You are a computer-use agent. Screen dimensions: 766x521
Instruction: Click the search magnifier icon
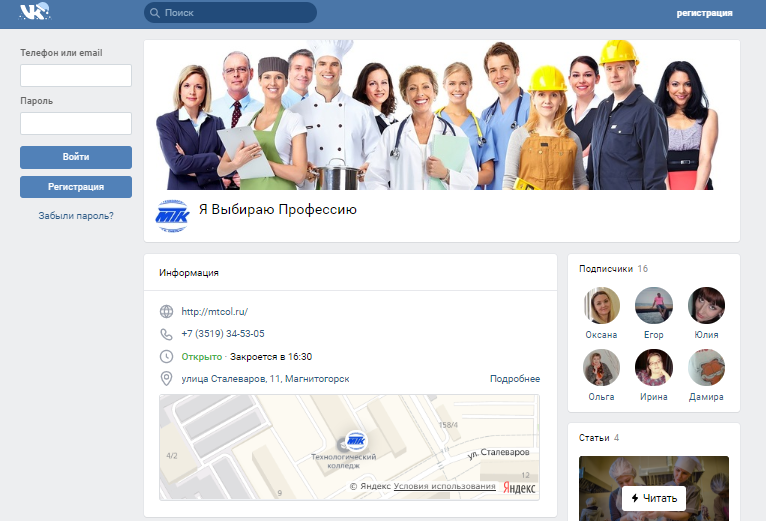tap(155, 13)
